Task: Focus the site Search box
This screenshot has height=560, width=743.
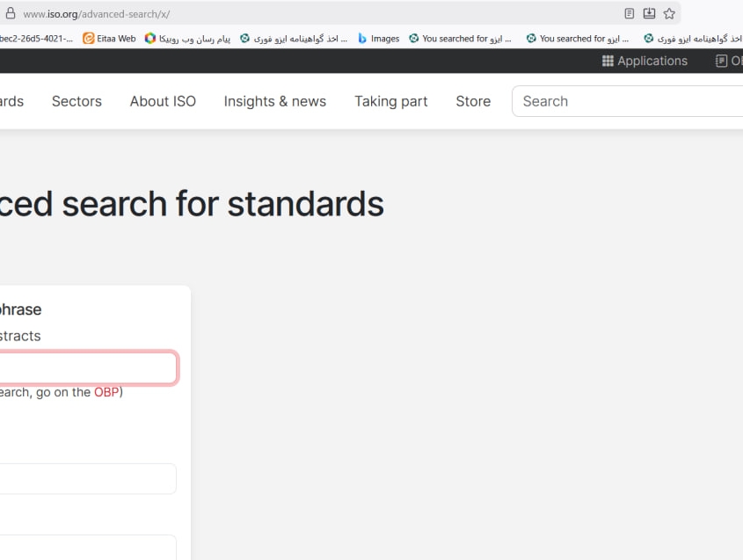Action: pyautogui.click(x=629, y=101)
